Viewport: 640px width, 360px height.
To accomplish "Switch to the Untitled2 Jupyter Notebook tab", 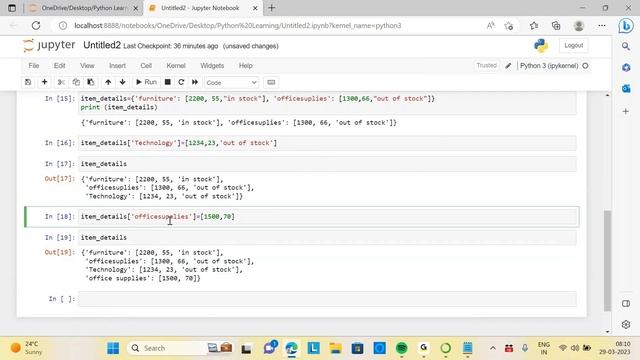I will point(199,8).
